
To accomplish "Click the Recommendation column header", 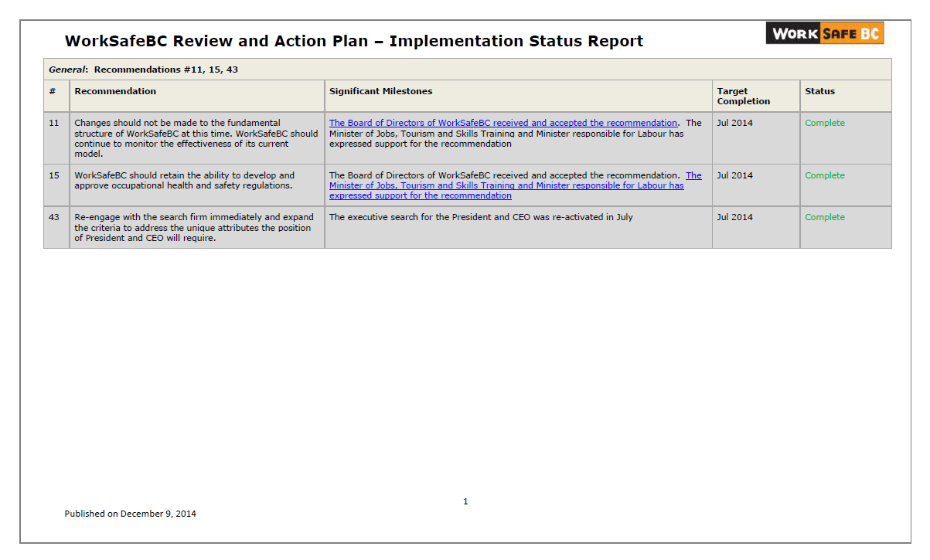I will click(115, 91).
